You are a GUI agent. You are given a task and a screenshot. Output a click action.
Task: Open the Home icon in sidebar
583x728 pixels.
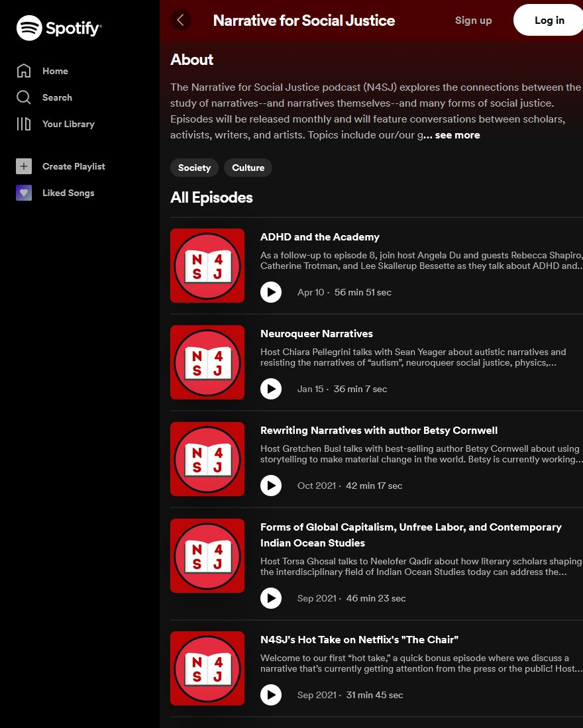24,71
